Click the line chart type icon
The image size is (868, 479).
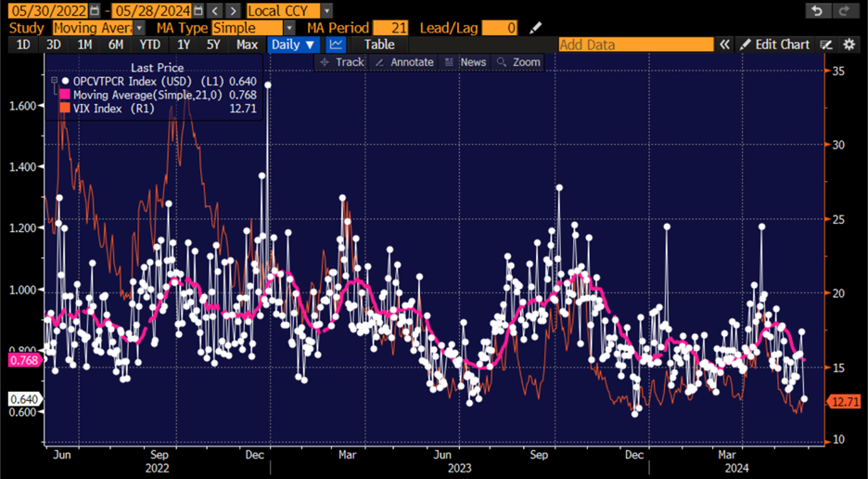pyautogui.click(x=336, y=45)
